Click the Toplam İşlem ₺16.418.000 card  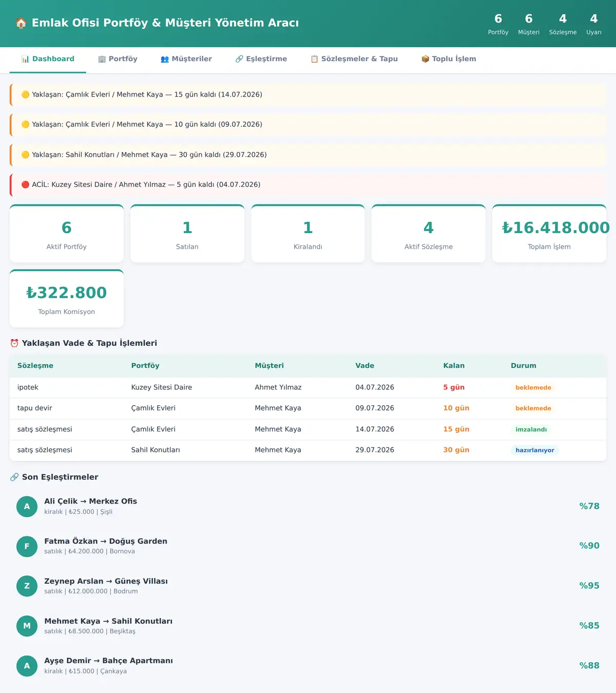[x=549, y=234]
